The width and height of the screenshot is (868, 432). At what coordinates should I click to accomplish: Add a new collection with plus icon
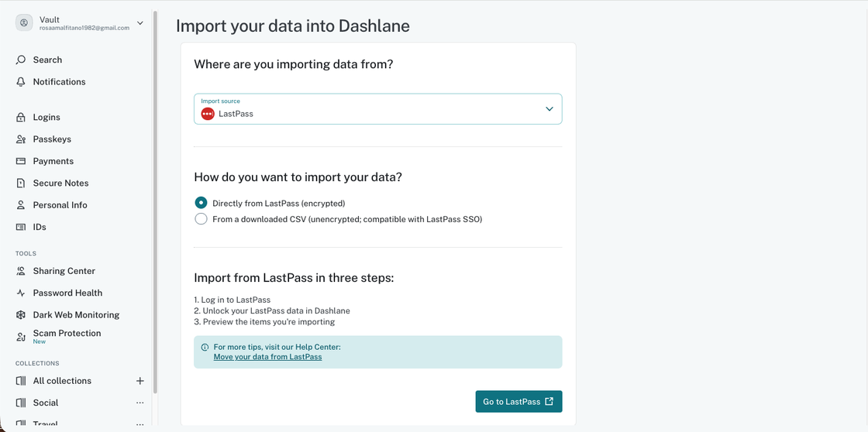pos(140,381)
